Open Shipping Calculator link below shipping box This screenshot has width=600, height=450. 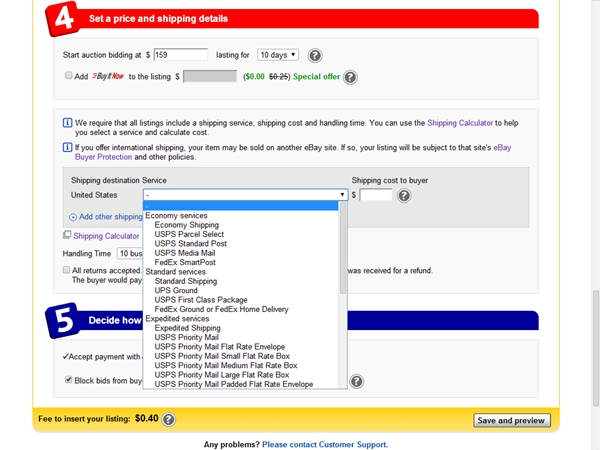pyautogui.click(x=106, y=236)
